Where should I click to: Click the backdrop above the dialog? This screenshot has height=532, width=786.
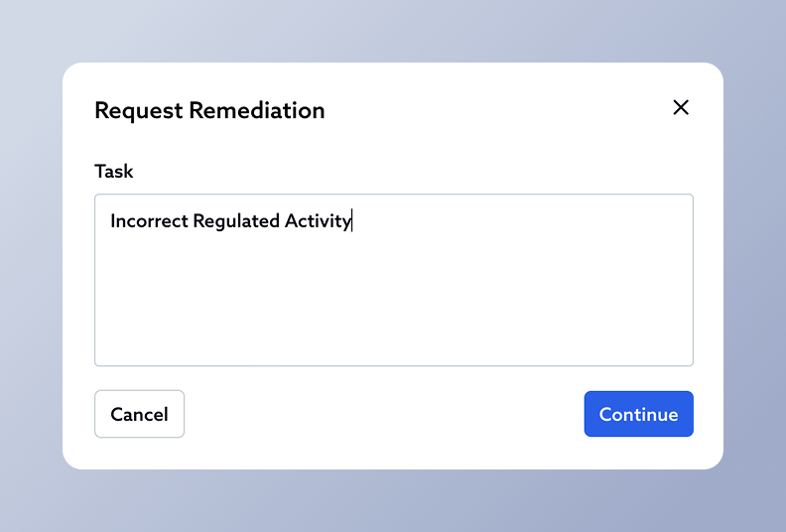(x=393, y=30)
